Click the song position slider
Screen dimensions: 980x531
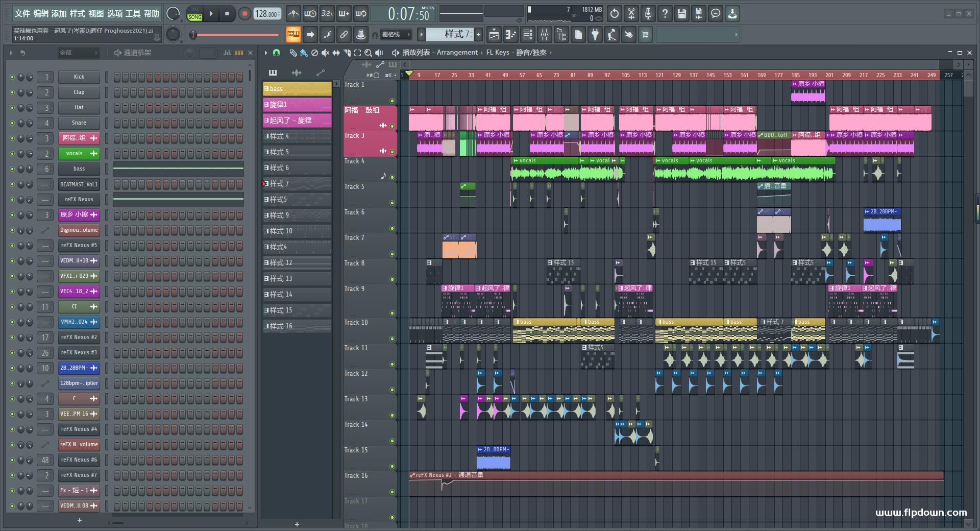pyautogui.click(x=235, y=35)
